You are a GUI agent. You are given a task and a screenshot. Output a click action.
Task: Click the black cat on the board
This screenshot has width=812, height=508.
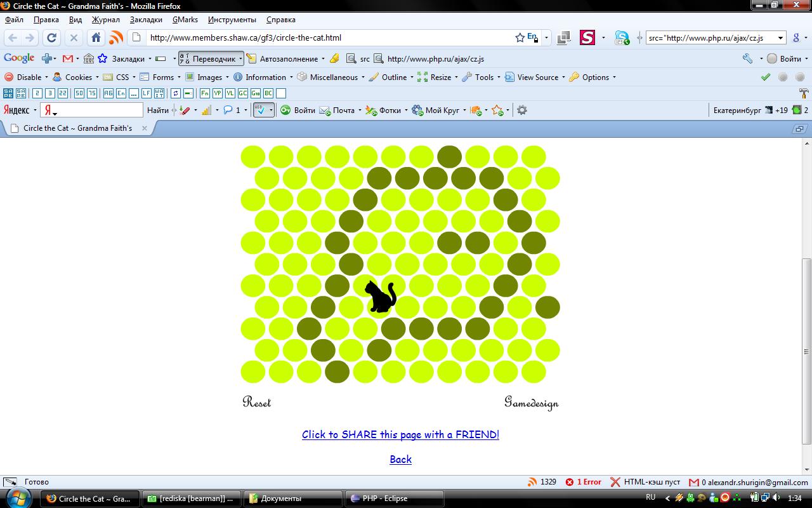pos(381,297)
